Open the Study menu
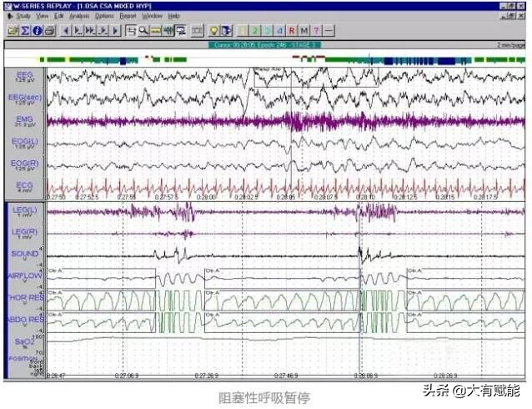 click(x=22, y=16)
